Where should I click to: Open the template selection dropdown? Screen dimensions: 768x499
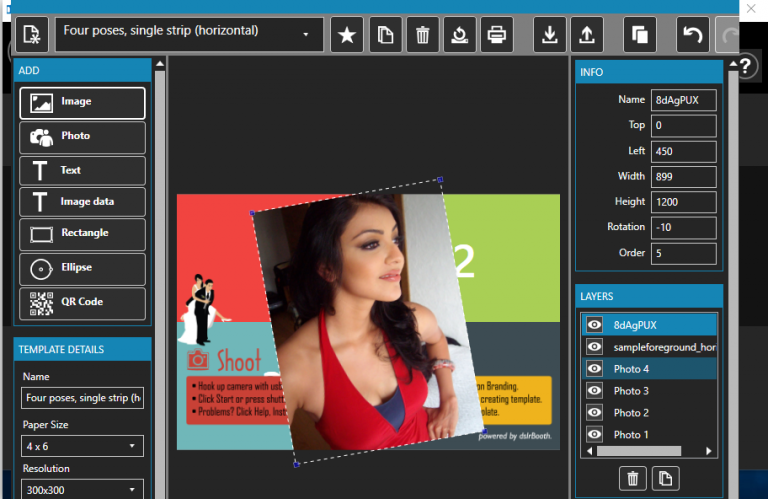189,34
